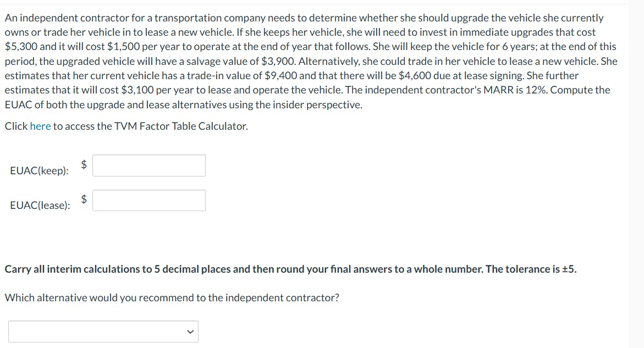Click the EUAC(keep) answer input box

pos(149,165)
